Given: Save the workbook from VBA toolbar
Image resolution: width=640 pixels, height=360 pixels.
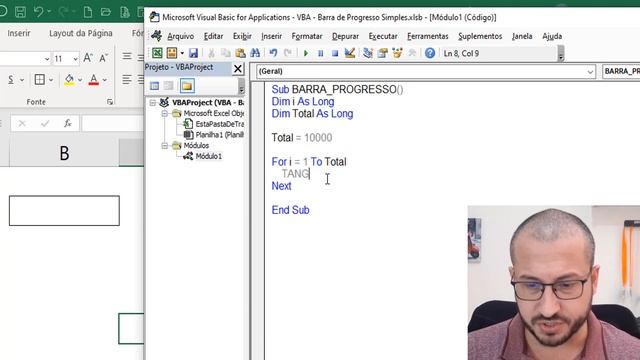Looking at the screenshot, I should click(x=193, y=53).
